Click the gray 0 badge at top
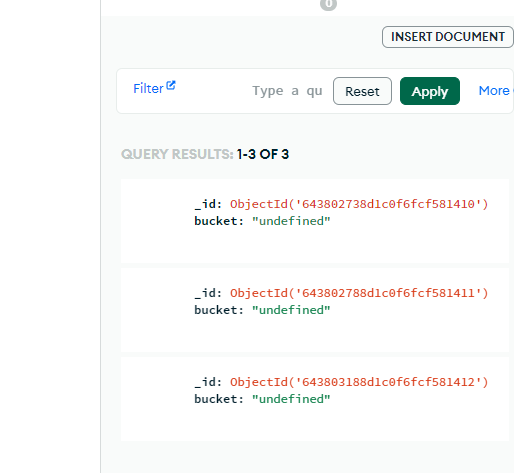 pyautogui.click(x=328, y=4)
